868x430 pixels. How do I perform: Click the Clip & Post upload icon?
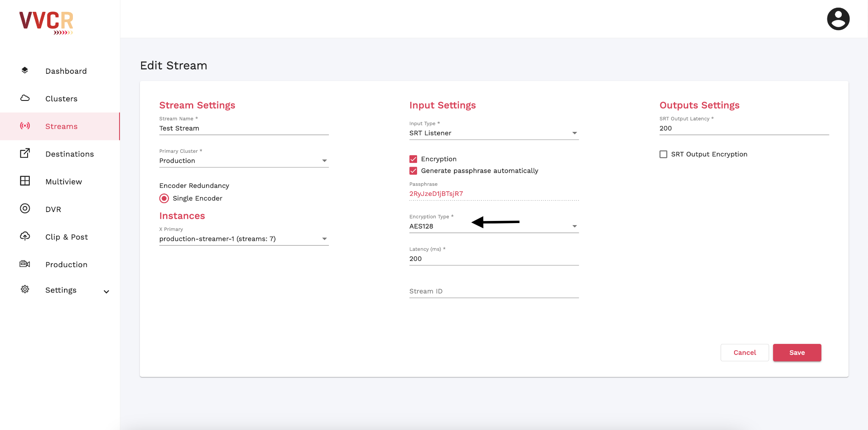(x=25, y=236)
